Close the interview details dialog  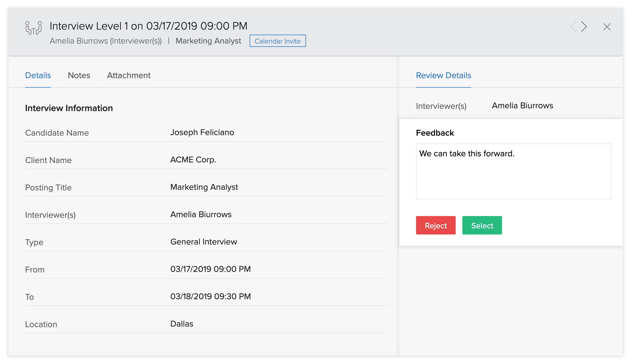(x=607, y=27)
